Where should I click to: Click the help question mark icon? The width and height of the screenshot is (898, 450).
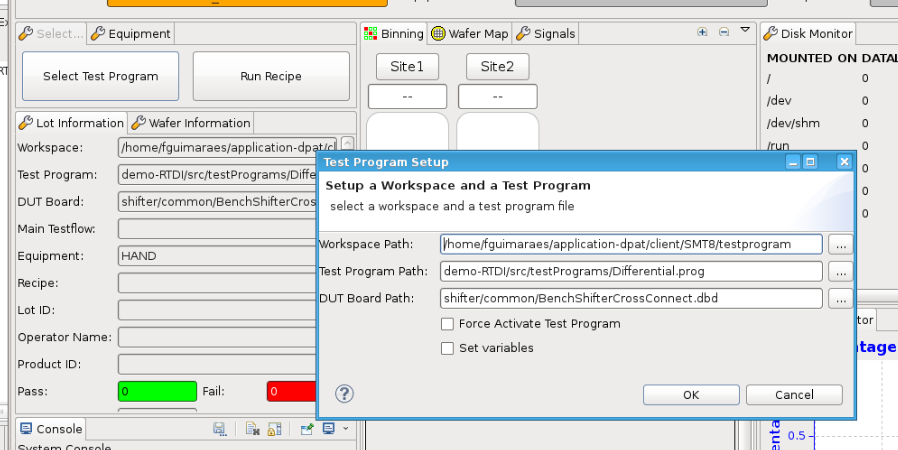pos(344,394)
